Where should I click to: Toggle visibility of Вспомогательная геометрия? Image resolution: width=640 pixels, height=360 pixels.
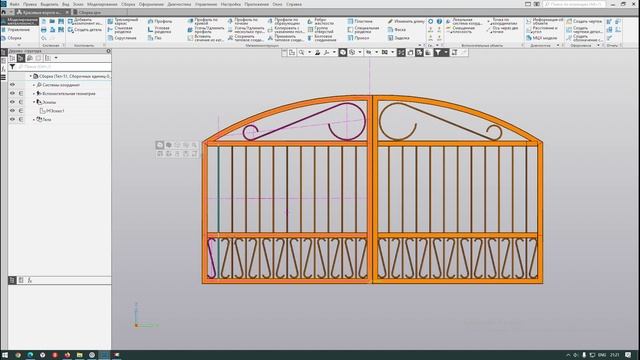12,93
